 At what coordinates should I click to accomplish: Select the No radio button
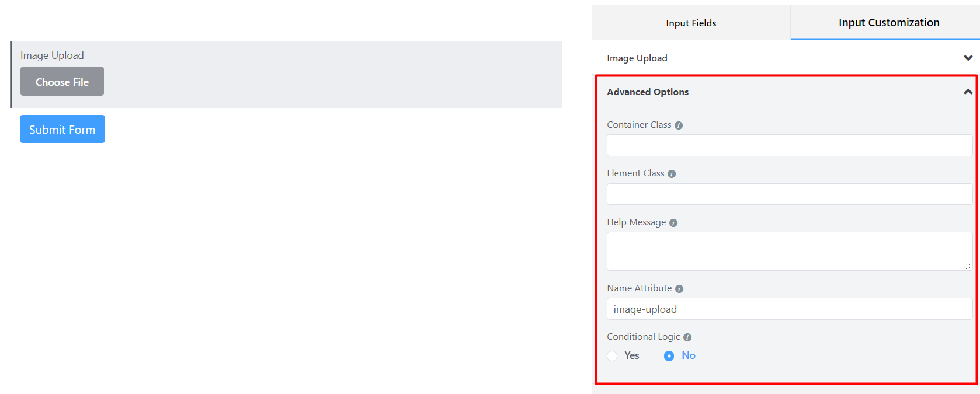pyautogui.click(x=669, y=356)
